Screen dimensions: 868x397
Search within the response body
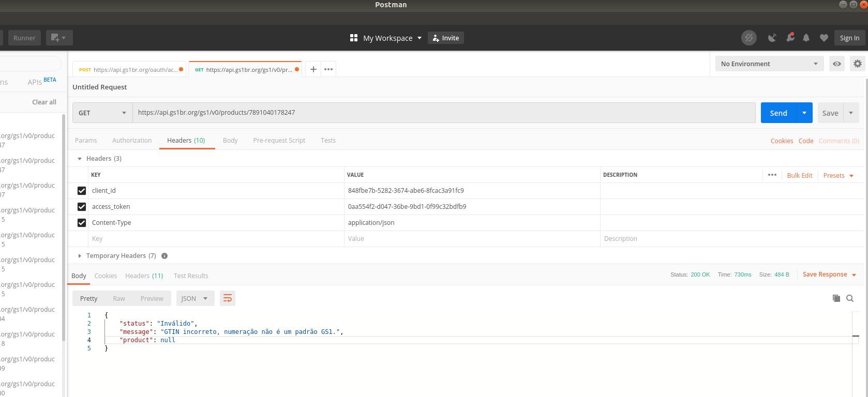coord(849,298)
